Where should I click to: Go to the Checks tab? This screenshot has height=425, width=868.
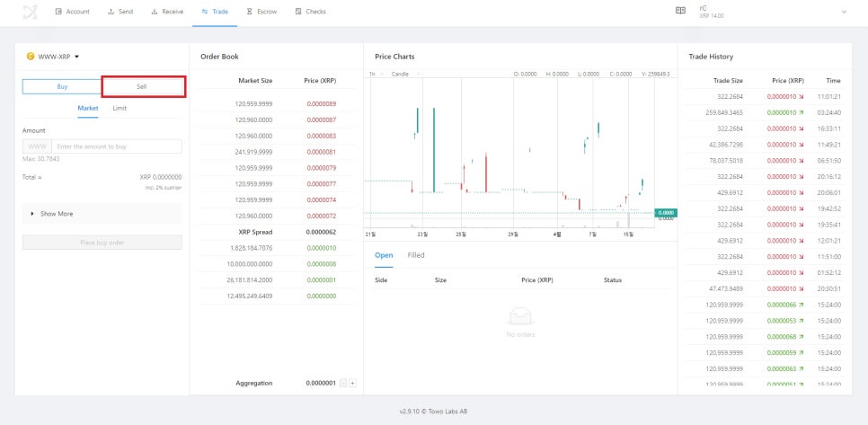tap(311, 12)
